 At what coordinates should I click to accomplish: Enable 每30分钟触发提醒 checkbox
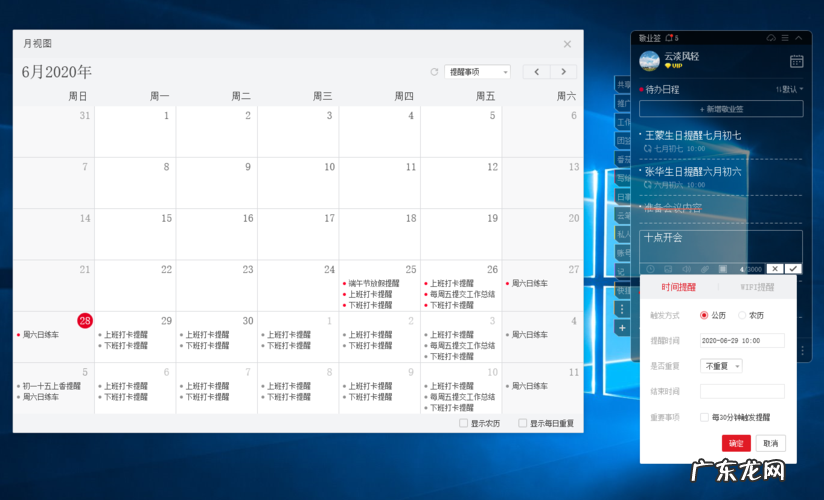click(705, 417)
